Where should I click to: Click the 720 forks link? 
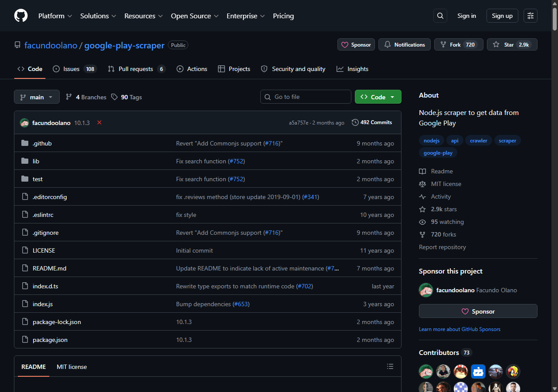pos(438,234)
